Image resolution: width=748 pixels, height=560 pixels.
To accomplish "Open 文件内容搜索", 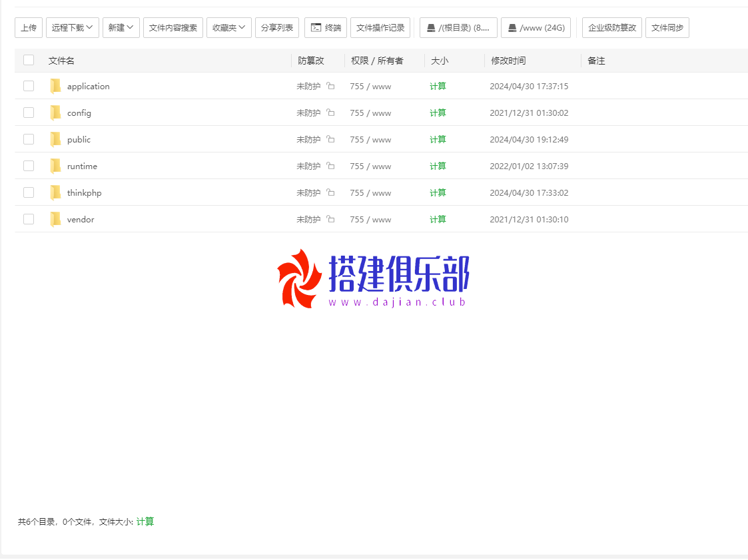I will tap(173, 28).
